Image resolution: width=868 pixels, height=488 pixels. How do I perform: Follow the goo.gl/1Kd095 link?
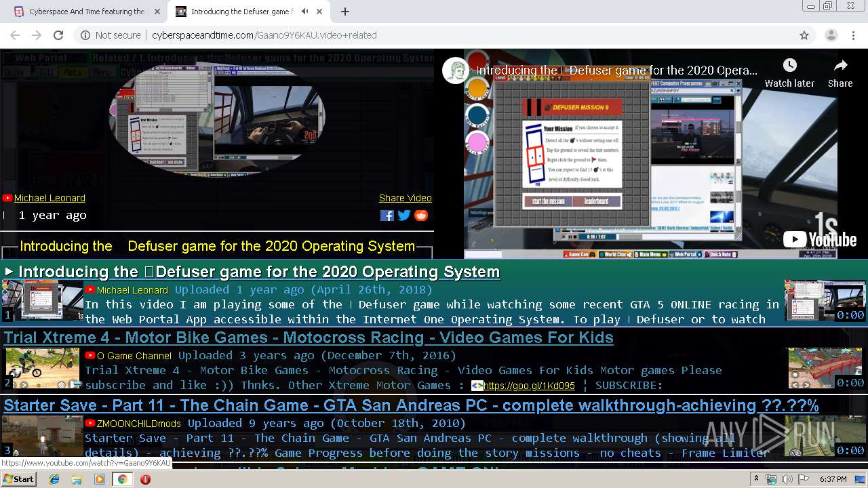coord(529,386)
